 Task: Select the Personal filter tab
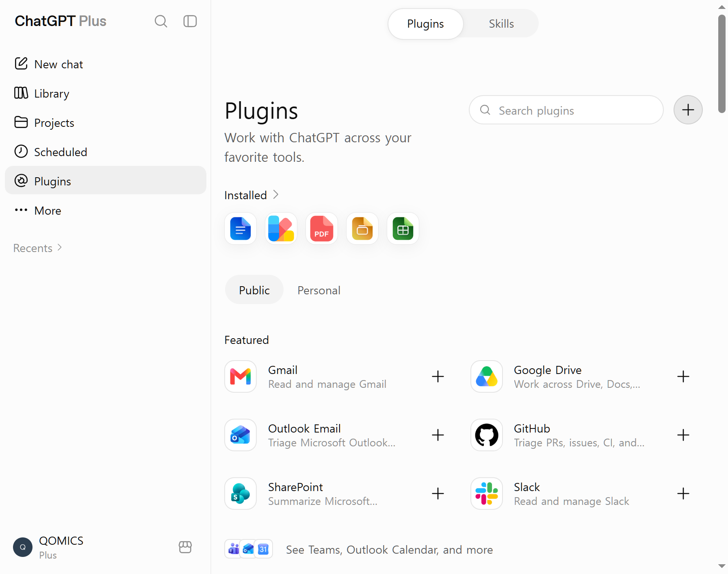click(319, 290)
